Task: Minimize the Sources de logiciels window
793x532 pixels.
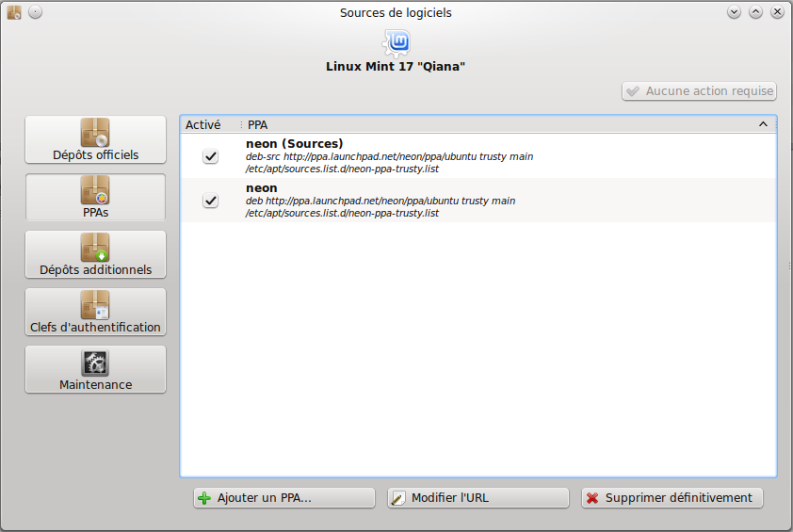Action: (x=734, y=12)
